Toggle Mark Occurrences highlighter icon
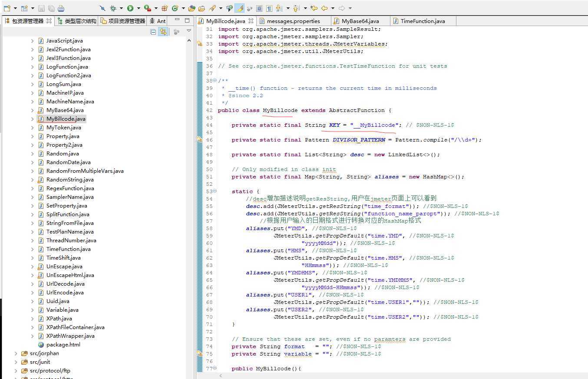The height and width of the screenshot is (379, 588). (x=239, y=8)
